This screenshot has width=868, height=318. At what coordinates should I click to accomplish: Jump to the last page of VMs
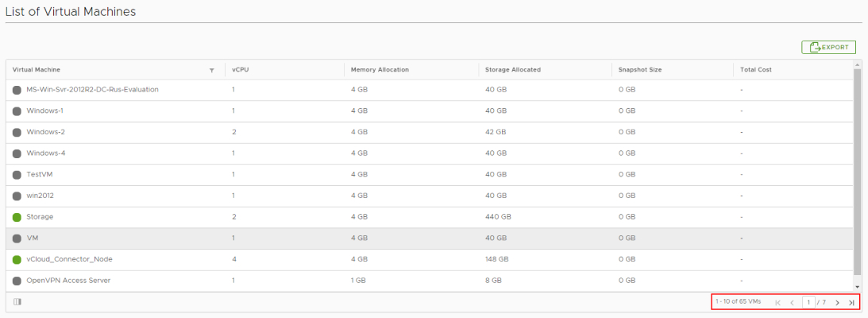851,303
